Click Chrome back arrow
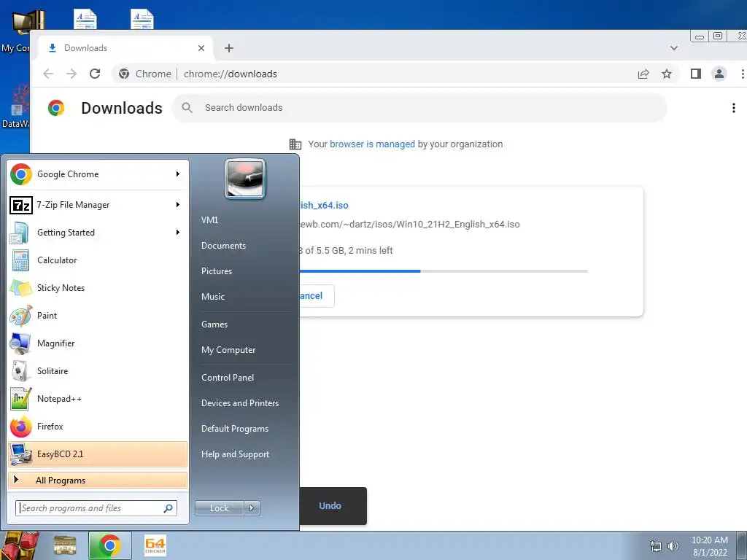Image resolution: width=747 pixels, height=560 pixels. (48, 74)
